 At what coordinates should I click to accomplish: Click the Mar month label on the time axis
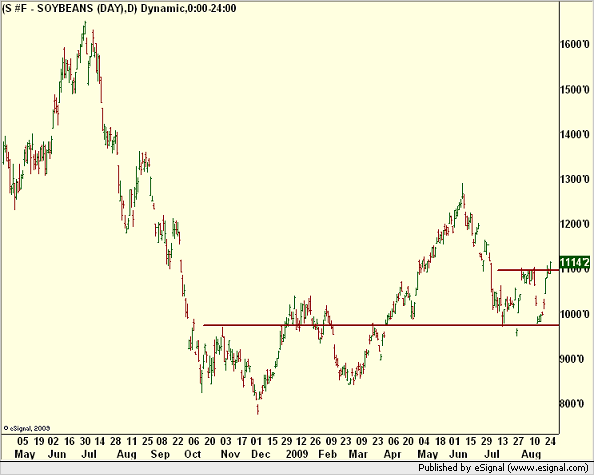pyautogui.click(x=358, y=454)
